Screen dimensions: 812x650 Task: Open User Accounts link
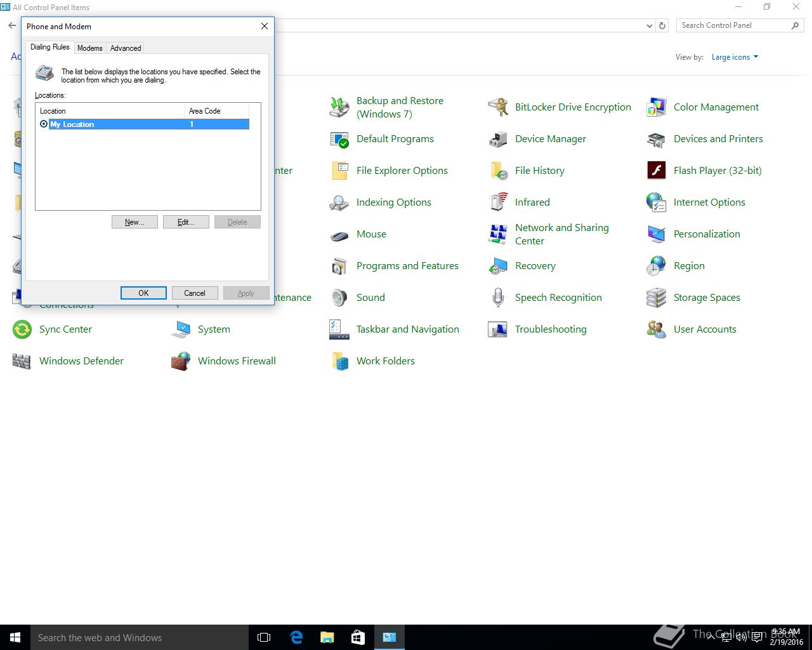705,329
